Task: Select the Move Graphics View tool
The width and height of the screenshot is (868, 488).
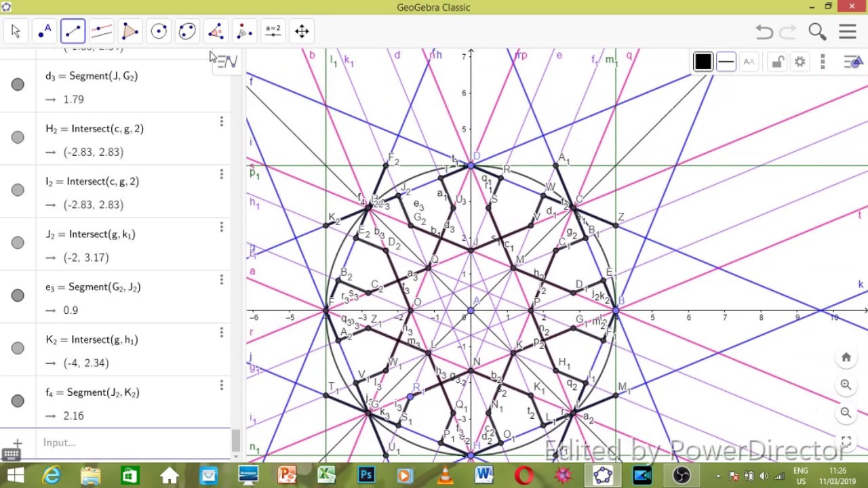Action: pyautogui.click(x=302, y=31)
